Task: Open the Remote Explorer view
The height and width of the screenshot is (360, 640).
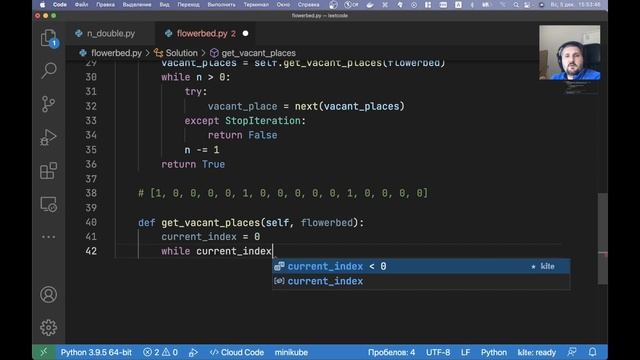Action: pyautogui.click(x=49, y=204)
